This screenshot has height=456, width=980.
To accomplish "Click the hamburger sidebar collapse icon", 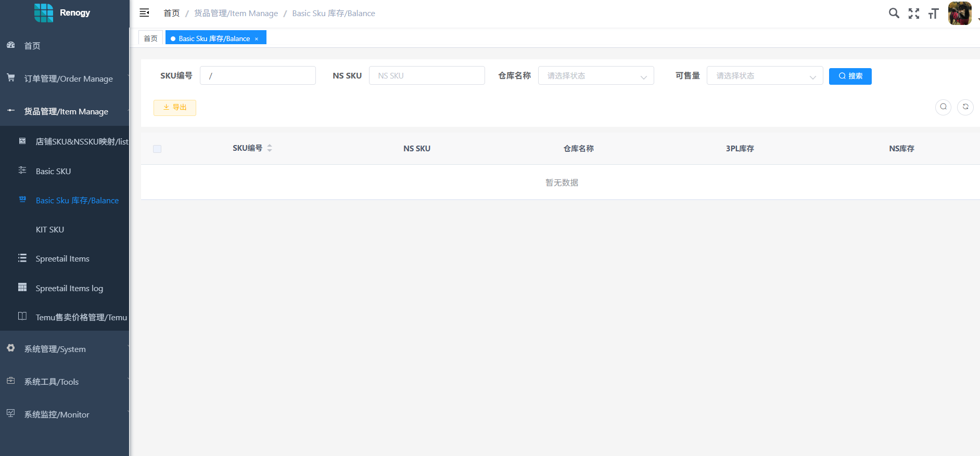I will 144,13.
